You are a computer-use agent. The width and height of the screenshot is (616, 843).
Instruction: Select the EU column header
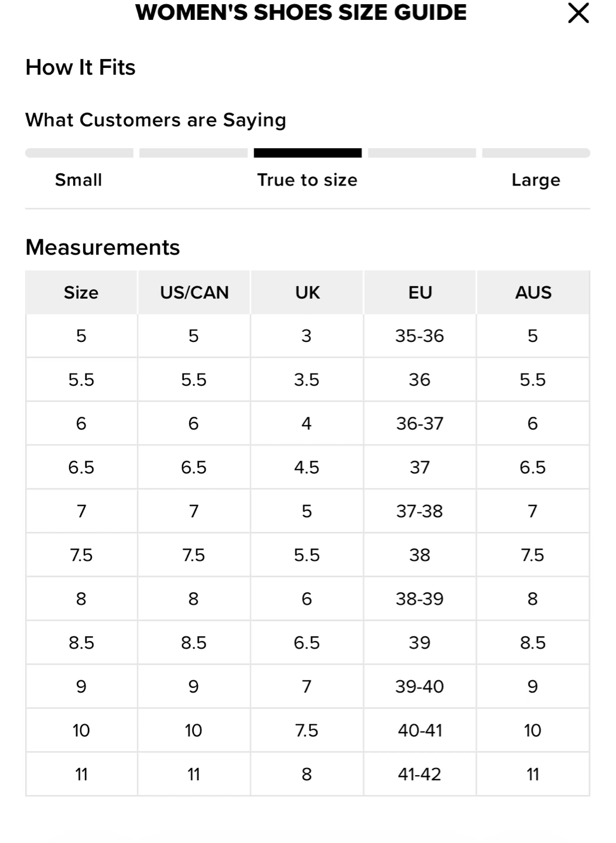420,292
